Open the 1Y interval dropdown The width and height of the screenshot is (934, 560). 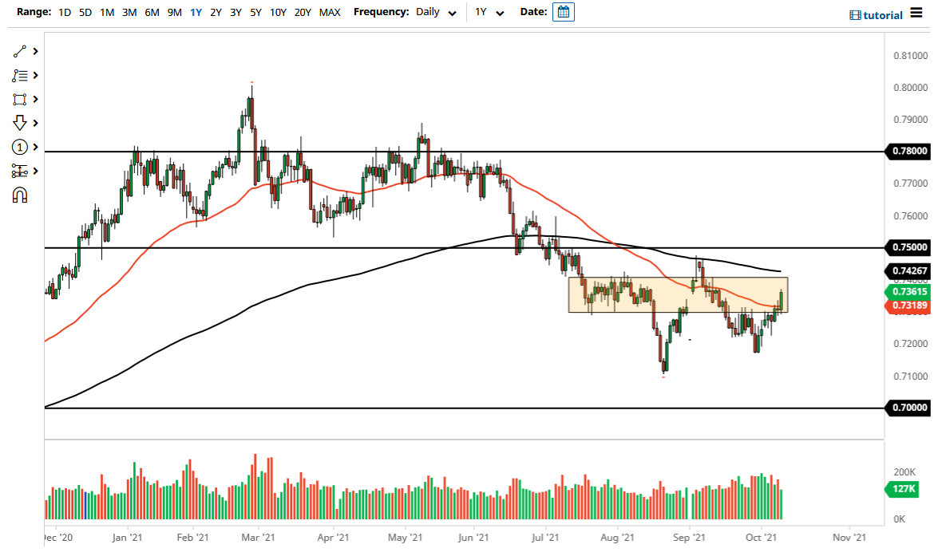tap(490, 13)
